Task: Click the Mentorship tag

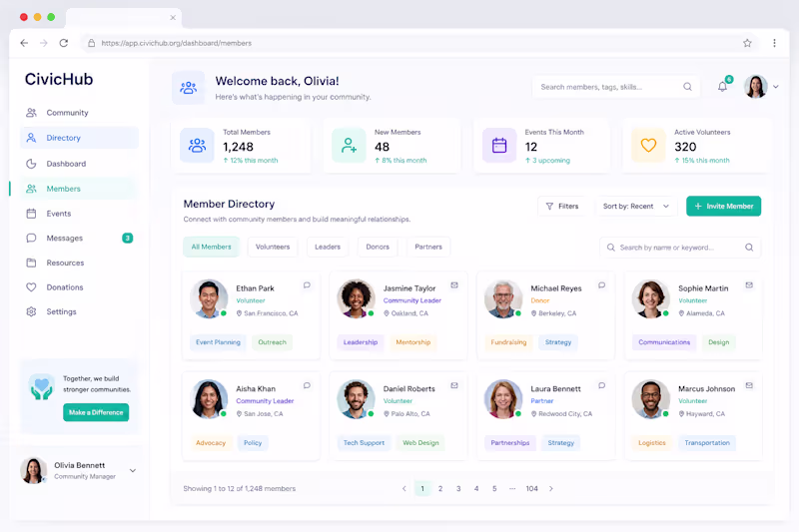Action: tap(413, 342)
